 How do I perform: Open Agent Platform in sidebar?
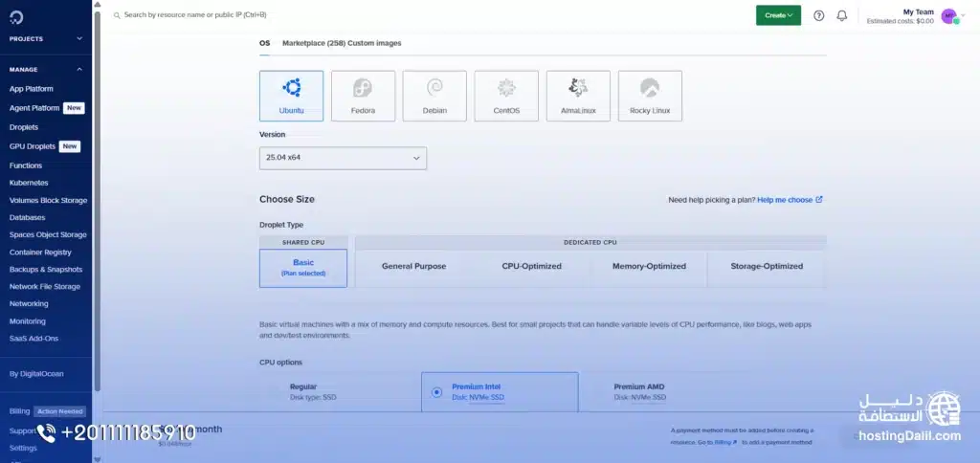34,108
